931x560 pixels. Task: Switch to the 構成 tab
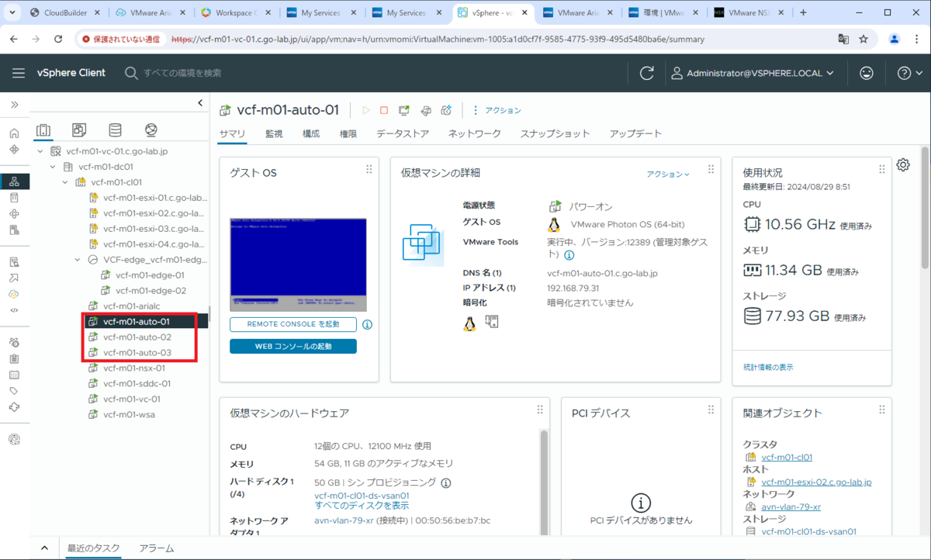point(311,133)
